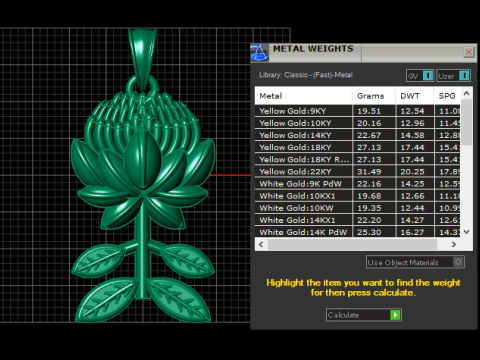Screen dimensions: 480x360
Task: Select the Yellow Gold:14KY row
Action: (x=357, y=135)
